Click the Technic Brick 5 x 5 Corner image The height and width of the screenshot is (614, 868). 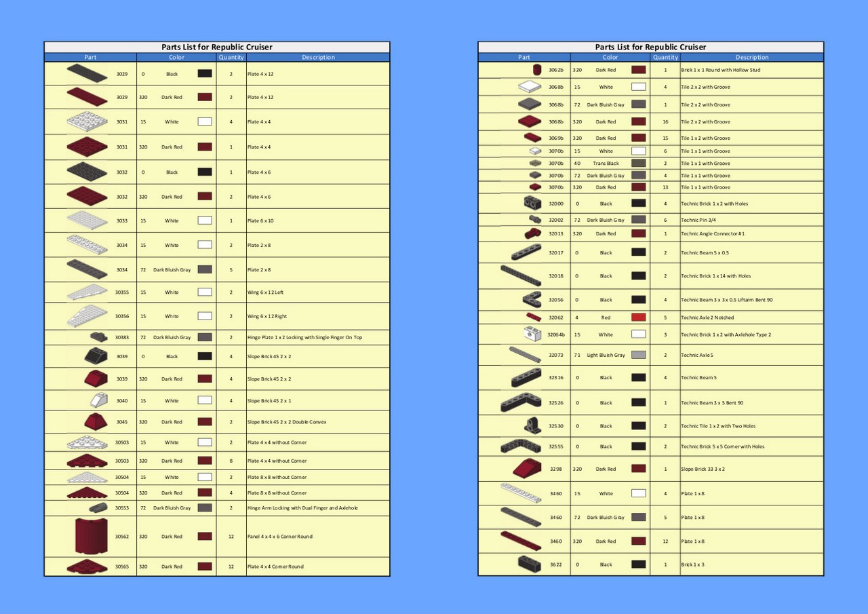coord(521,446)
